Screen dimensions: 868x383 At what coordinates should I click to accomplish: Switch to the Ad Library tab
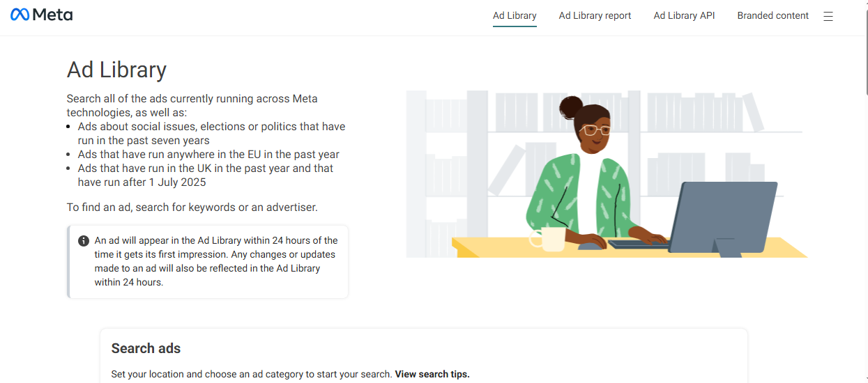coord(515,15)
